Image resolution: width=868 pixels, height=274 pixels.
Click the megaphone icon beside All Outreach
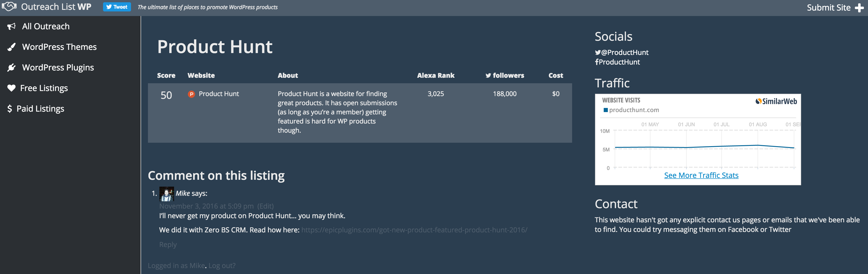(x=11, y=26)
